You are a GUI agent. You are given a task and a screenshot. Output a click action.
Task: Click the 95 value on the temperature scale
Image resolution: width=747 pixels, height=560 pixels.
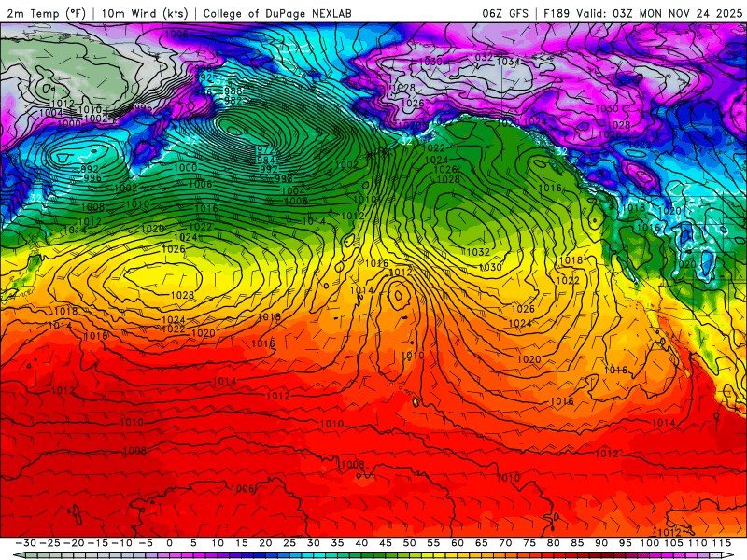tap(625, 543)
